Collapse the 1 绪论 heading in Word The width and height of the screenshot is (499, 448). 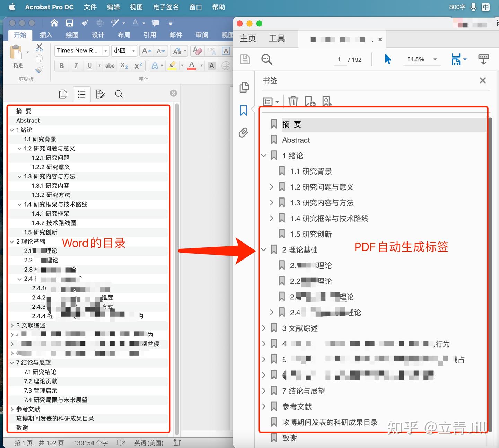(x=12, y=130)
